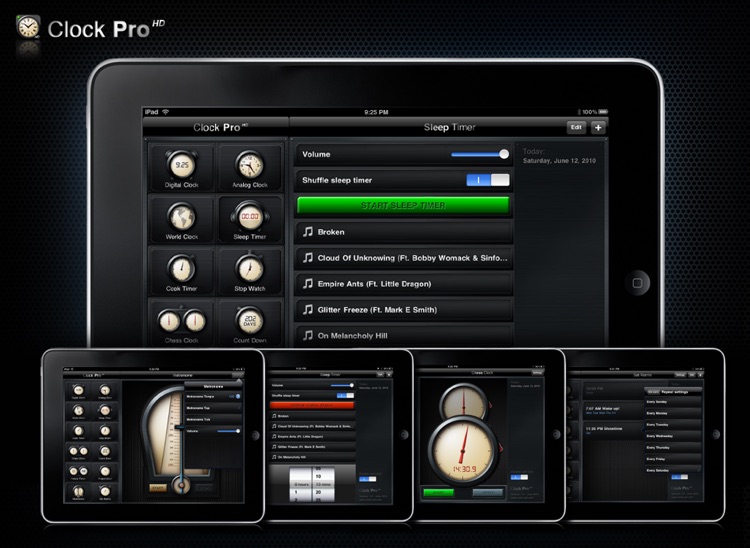Open the Analog Clock on the large iPad

click(250, 168)
